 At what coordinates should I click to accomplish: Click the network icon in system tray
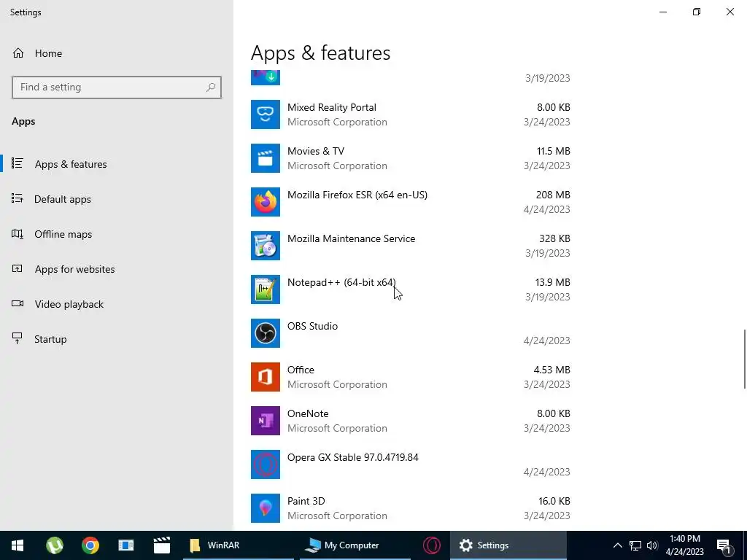[x=635, y=545]
